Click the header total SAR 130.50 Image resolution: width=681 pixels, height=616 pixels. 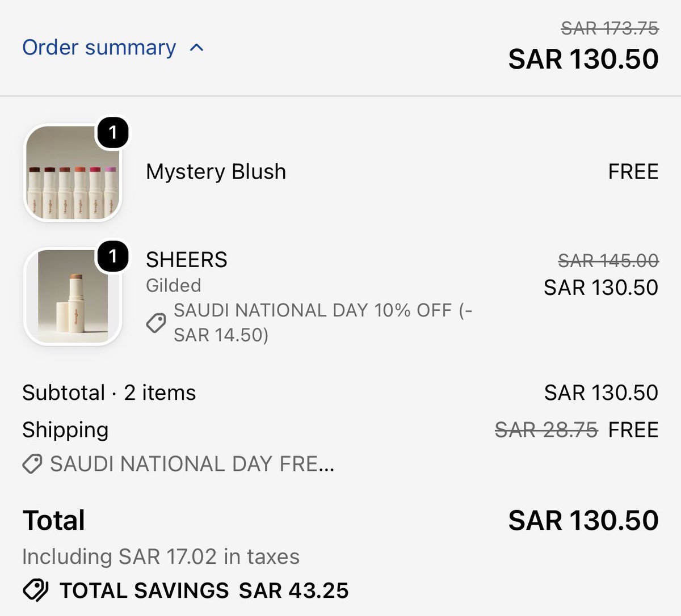[x=583, y=59]
